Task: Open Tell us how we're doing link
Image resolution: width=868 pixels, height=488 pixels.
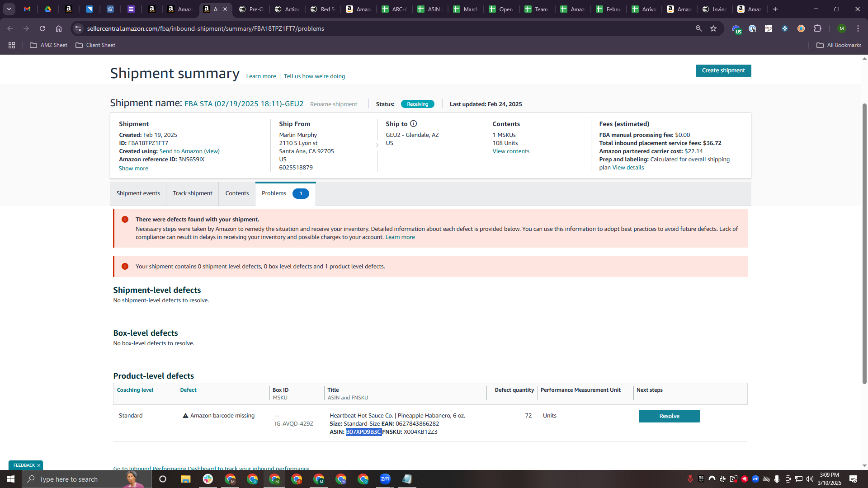Action: [x=315, y=76]
